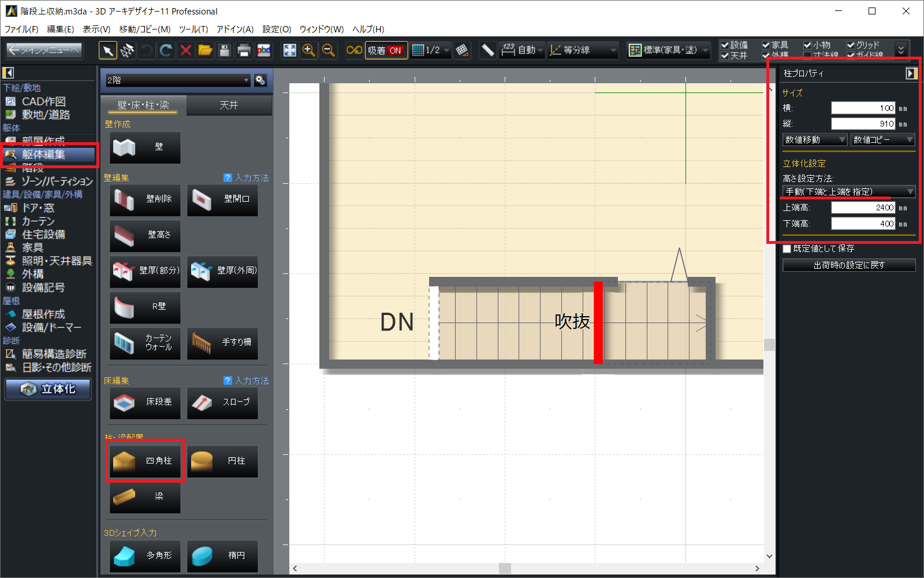Click the fit-to-screen icon
This screenshot has height=578, width=924.
pos(289,51)
